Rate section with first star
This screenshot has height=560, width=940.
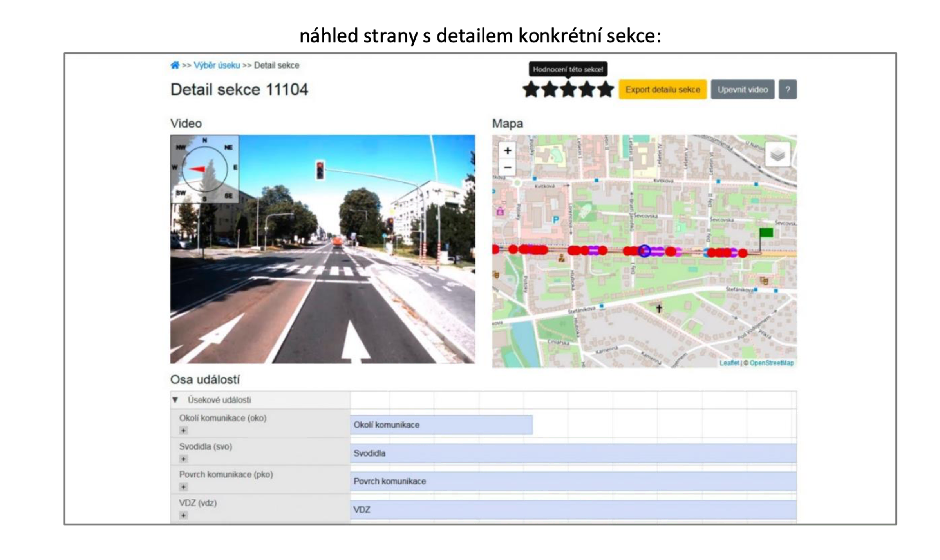[x=531, y=89]
